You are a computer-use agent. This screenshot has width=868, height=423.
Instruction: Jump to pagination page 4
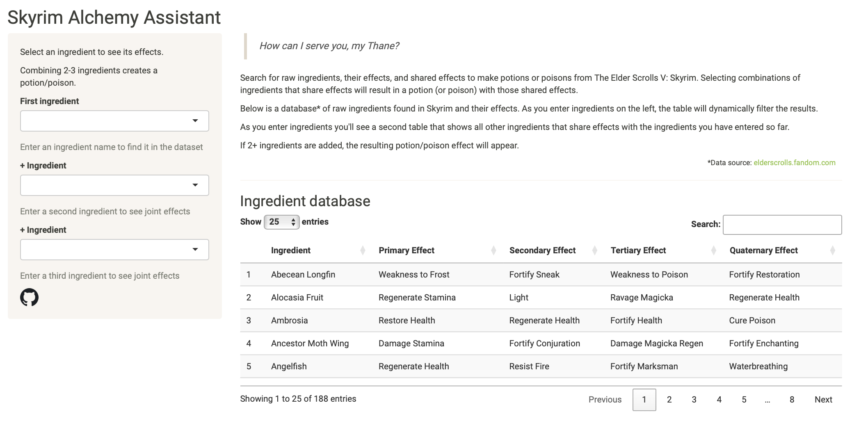pos(719,400)
